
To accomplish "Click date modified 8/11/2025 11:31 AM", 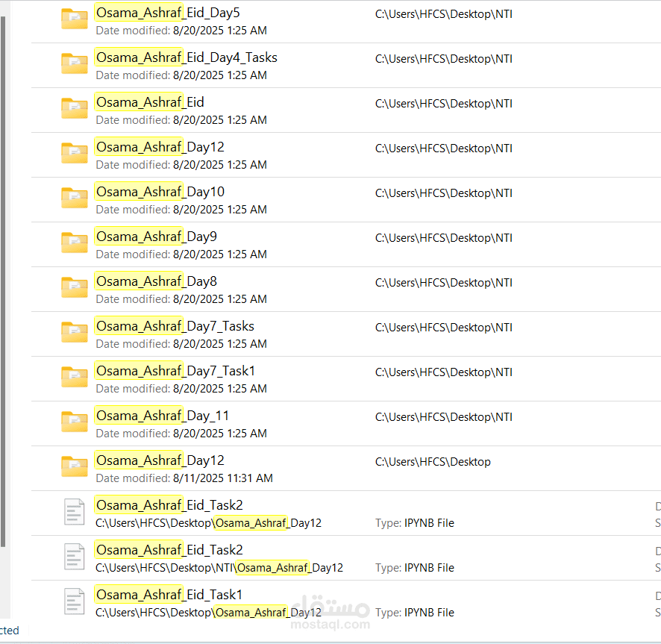I will [x=184, y=478].
